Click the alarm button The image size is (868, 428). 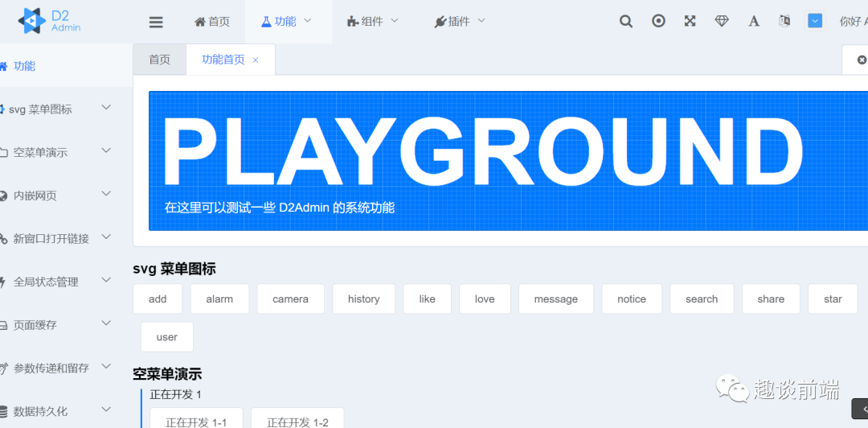click(x=219, y=298)
